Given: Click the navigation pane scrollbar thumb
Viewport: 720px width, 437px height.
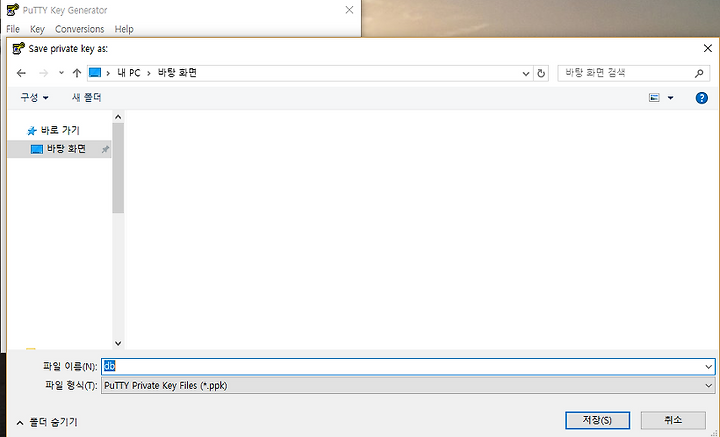Looking at the screenshot, I should click(x=118, y=168).
